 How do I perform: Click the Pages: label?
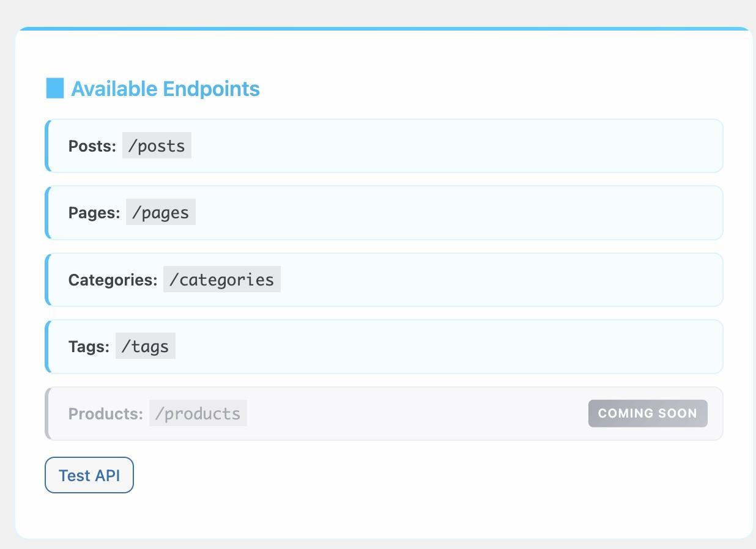[94, 213]
